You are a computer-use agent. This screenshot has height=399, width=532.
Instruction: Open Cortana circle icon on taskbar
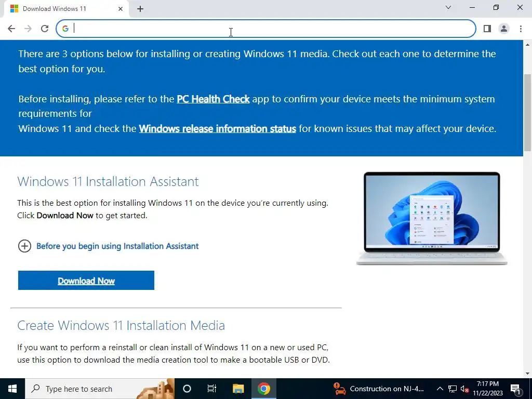click(187, 389)
